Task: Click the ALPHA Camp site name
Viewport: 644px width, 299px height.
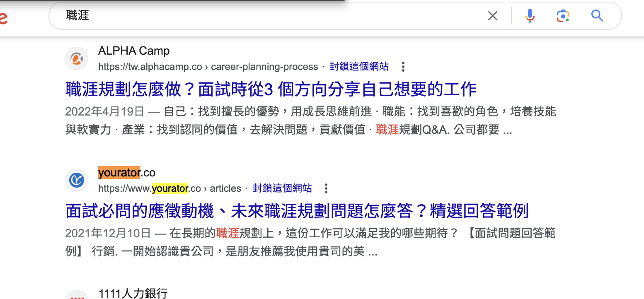Action: pos(134,51)
